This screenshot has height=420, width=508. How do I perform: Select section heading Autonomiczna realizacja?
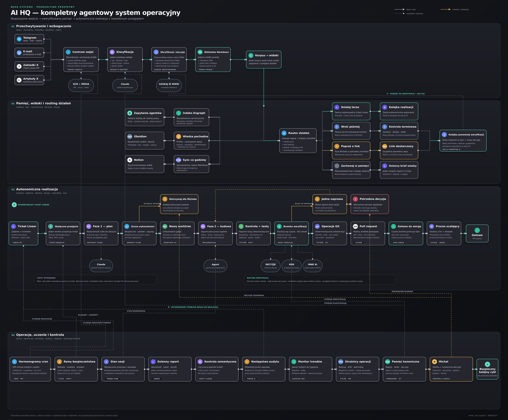(x=37, y=189)
